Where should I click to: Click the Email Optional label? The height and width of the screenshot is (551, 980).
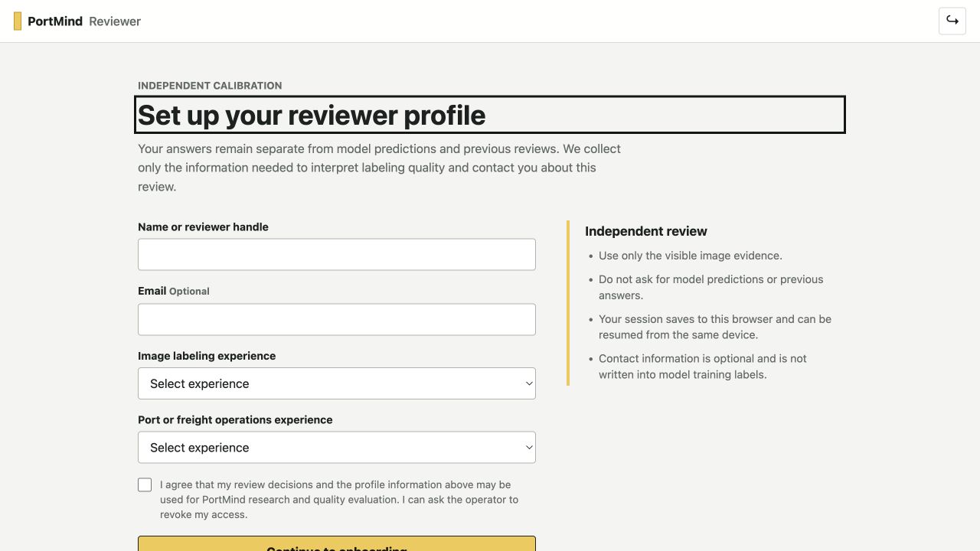pyautogui.click(x=174, y=291)
